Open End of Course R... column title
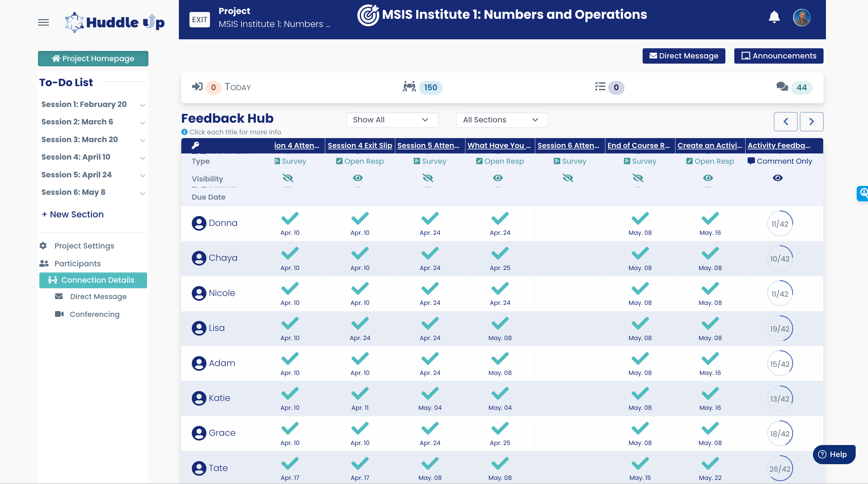This screenshot has height=484, width=868. coord(639,145)
